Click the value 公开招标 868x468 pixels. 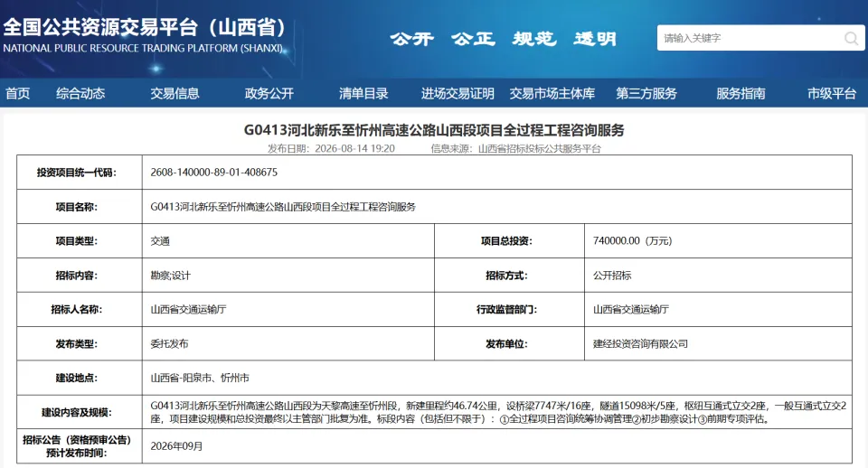click(x=612, y=276)
